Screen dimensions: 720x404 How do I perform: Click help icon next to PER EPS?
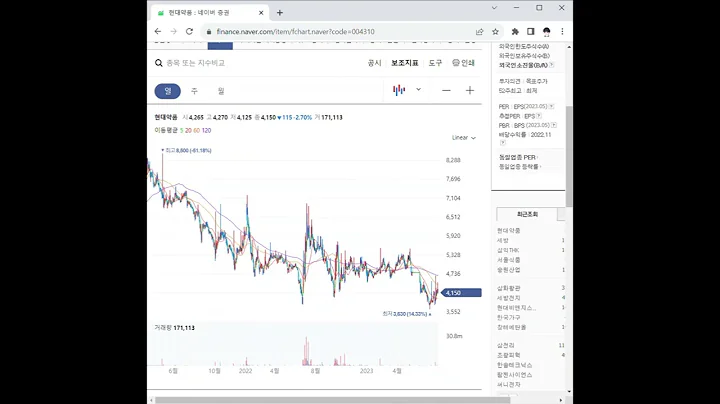[551, 107]
